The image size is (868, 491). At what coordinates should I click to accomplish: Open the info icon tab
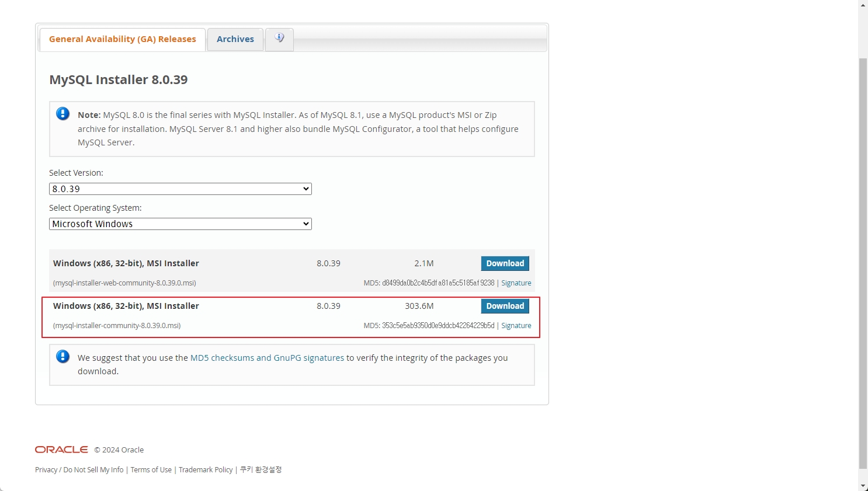(279, 39)
